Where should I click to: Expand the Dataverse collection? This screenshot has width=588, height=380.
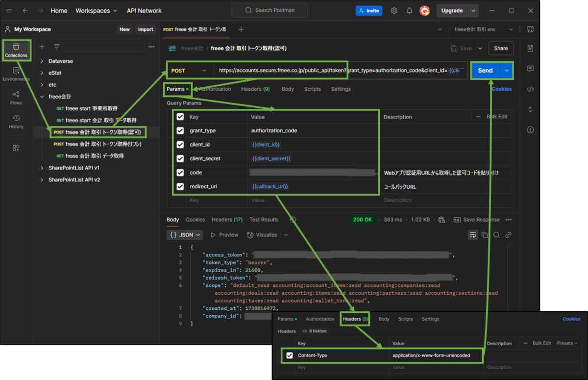tap(42, 61)
